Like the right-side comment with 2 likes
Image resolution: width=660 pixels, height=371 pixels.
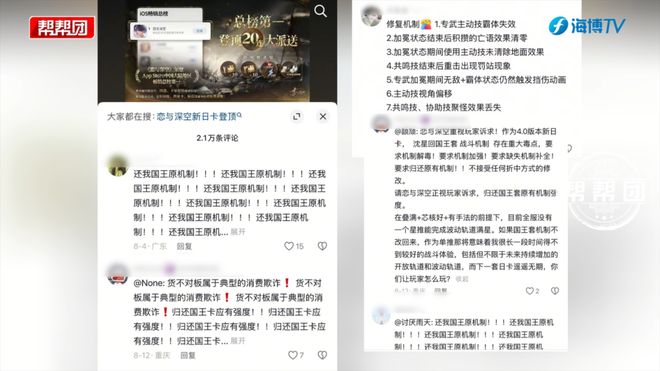(532, 291)
